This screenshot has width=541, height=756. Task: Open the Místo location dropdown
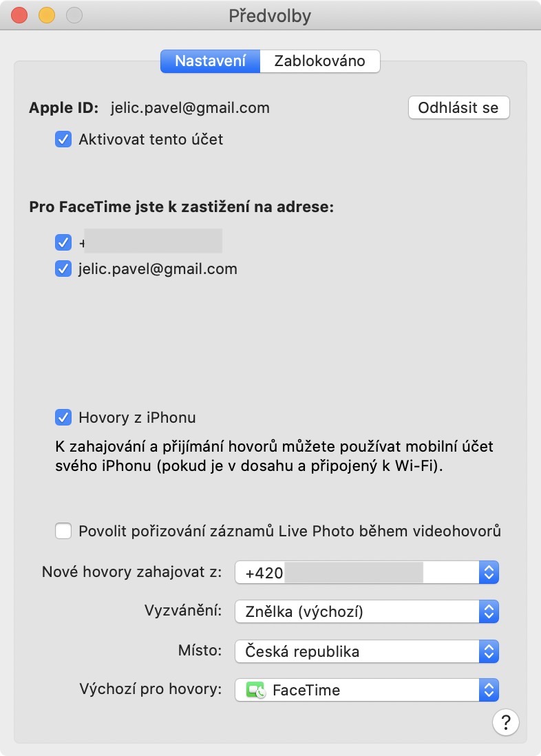click(x=366, y=651)
